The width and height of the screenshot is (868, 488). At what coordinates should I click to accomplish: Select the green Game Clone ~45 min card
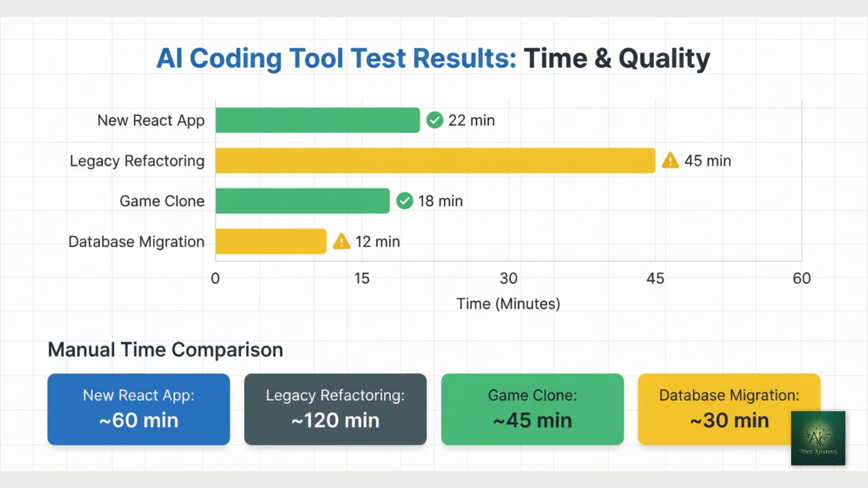pos(532,409)
